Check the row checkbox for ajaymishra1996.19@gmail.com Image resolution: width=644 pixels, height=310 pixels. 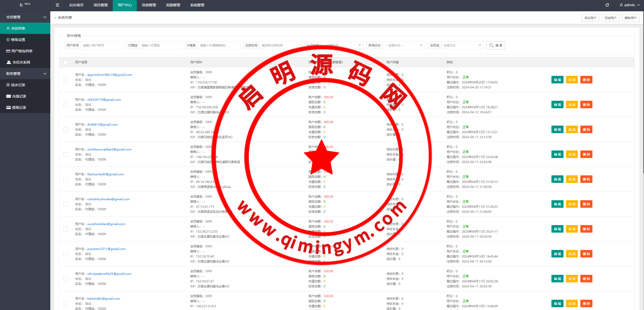[x=65, y=80]
